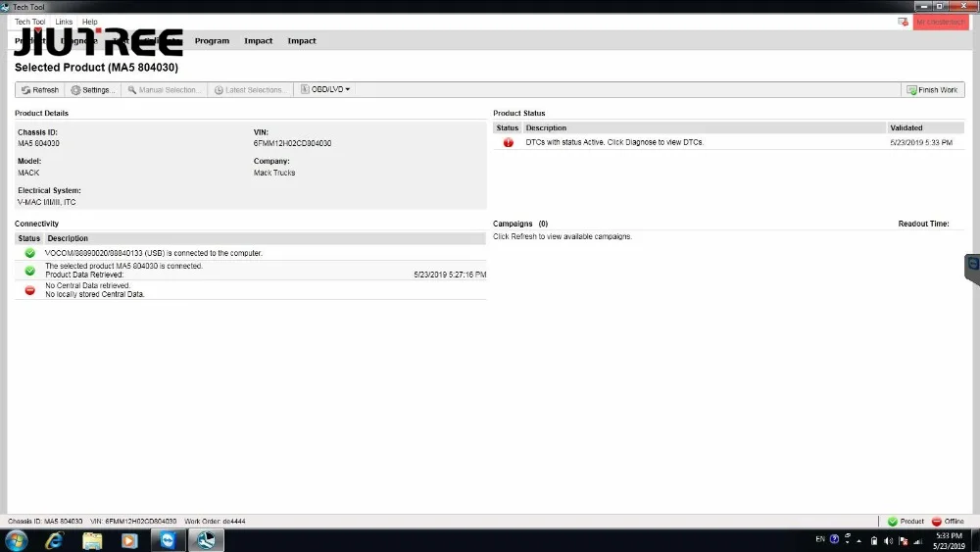Click the VIN value 6FMM12H02CD804030 in Product Details

pos(292,143)
